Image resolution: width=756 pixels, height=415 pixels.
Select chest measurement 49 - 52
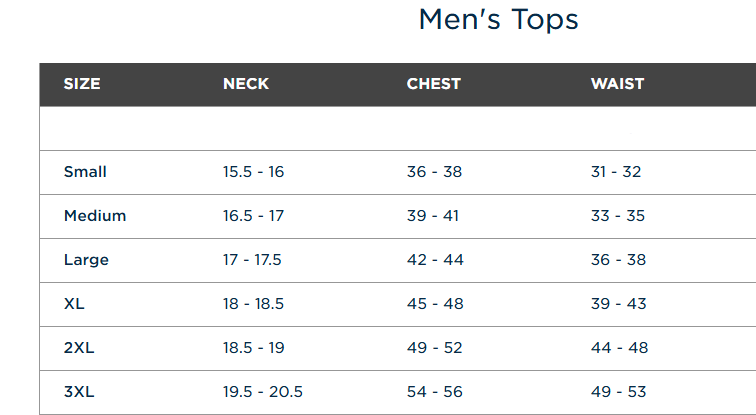(x=434, y=348)
